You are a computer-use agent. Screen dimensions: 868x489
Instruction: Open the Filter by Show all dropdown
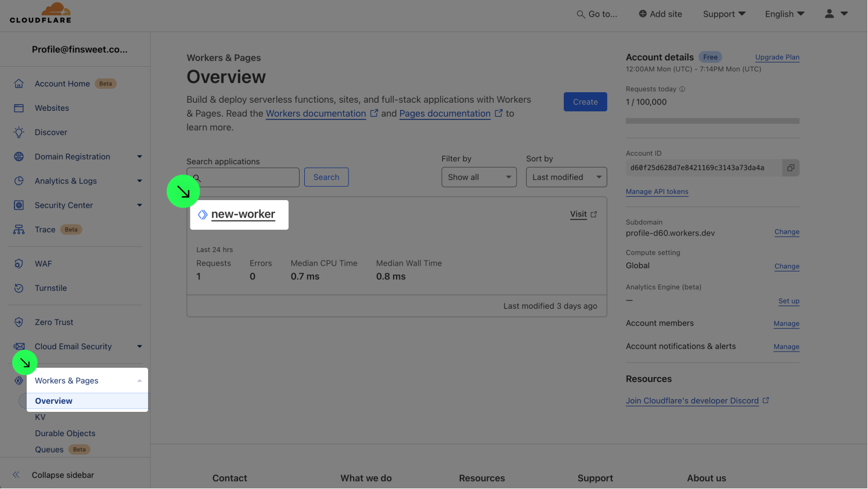point(479,178)
